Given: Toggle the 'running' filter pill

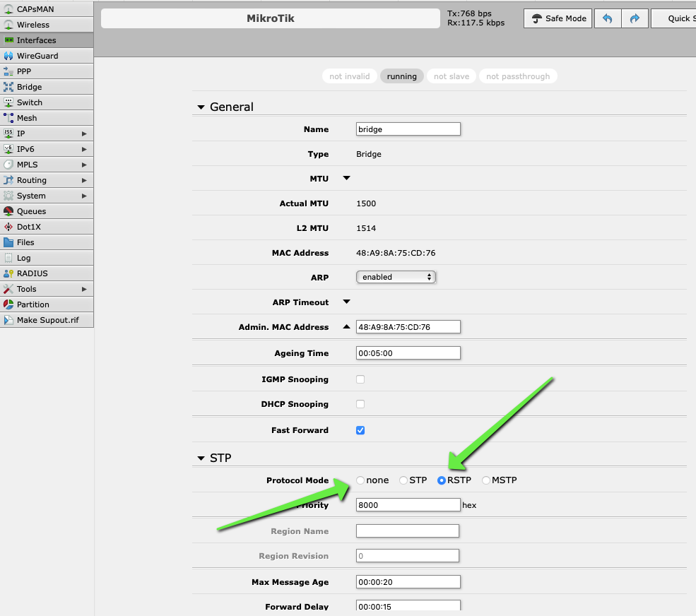Looking at the screenshot, I should click(x=402, y=76).
